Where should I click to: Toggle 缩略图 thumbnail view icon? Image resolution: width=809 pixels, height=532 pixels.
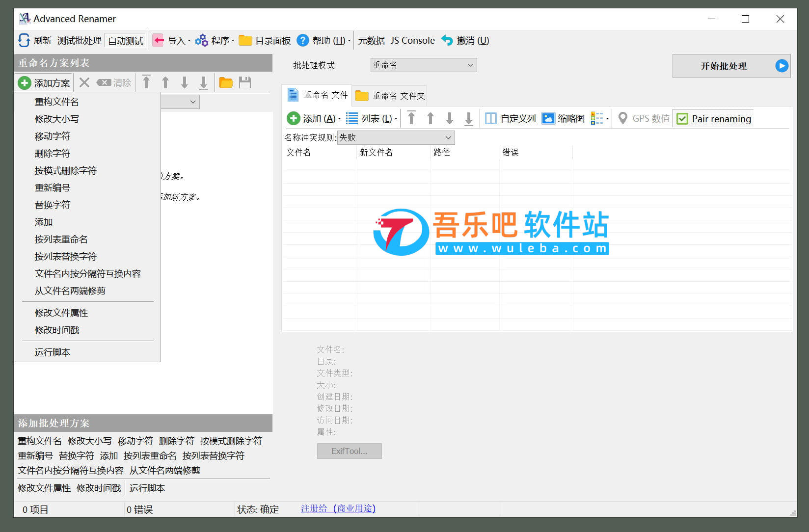[x=548, y=118]
